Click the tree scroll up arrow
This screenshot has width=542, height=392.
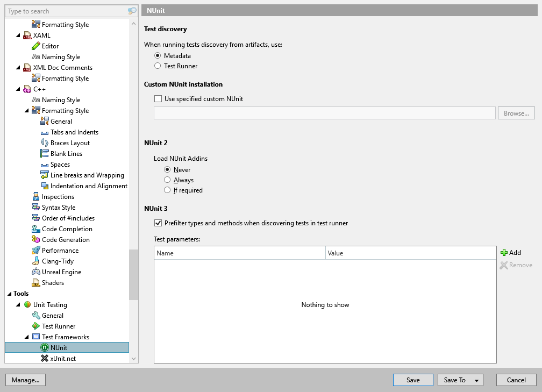133,24
